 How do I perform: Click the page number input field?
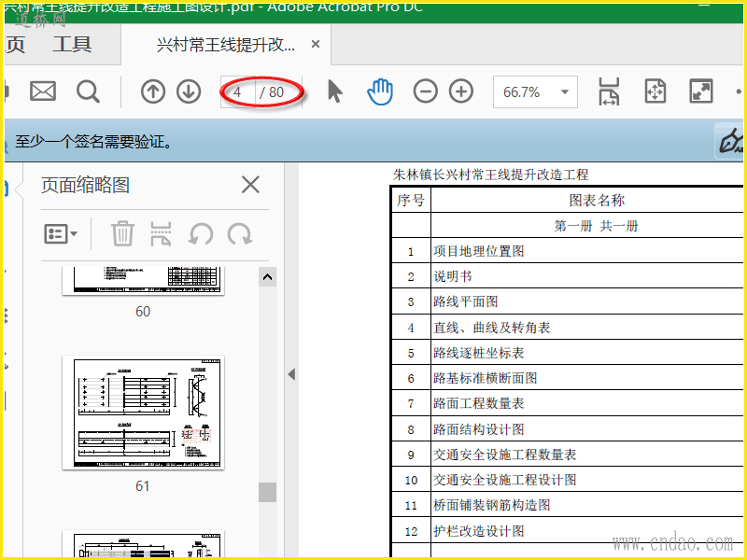coord(237,91)
